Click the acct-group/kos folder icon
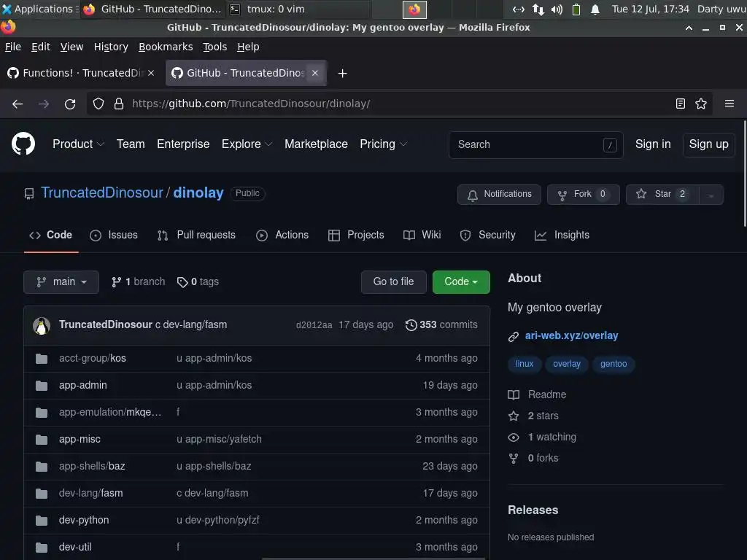 [x=42, y=359]
